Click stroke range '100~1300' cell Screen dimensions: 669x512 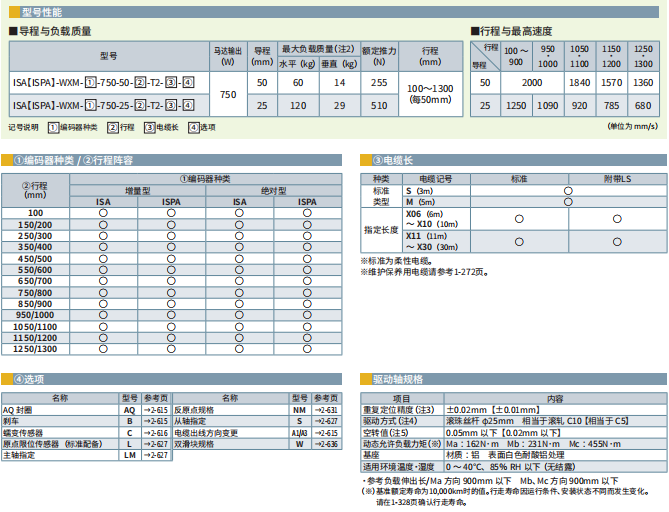pos(430,94)
